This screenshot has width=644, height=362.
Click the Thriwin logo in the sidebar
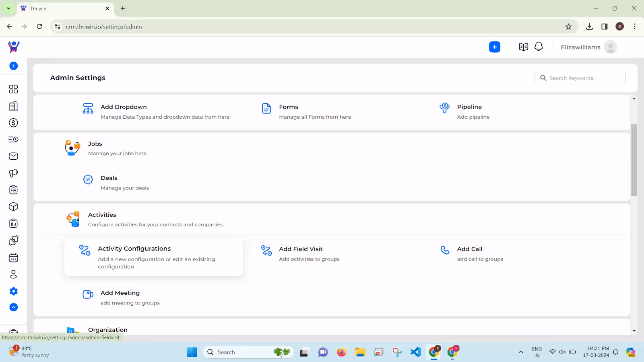pos(14,47)
